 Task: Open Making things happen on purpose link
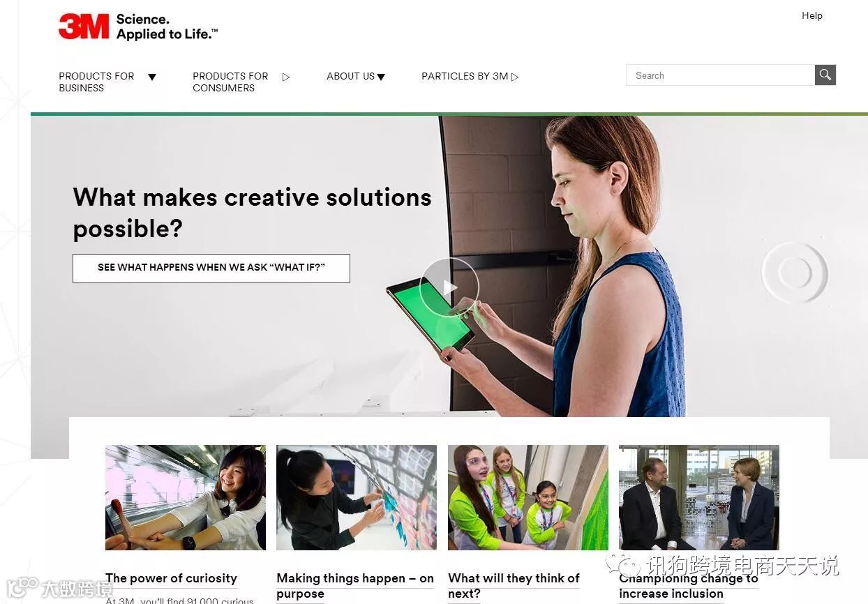355,586
